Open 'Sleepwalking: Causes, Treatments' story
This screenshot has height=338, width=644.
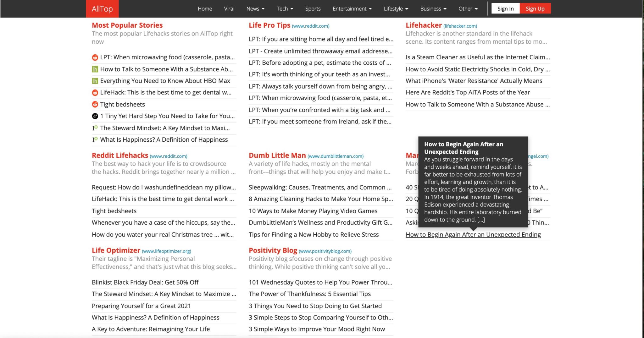(320, 187)
